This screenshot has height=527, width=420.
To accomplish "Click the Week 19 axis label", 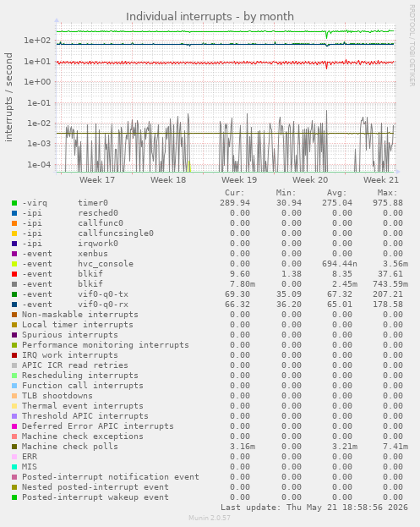I will [x=239, y=180].
